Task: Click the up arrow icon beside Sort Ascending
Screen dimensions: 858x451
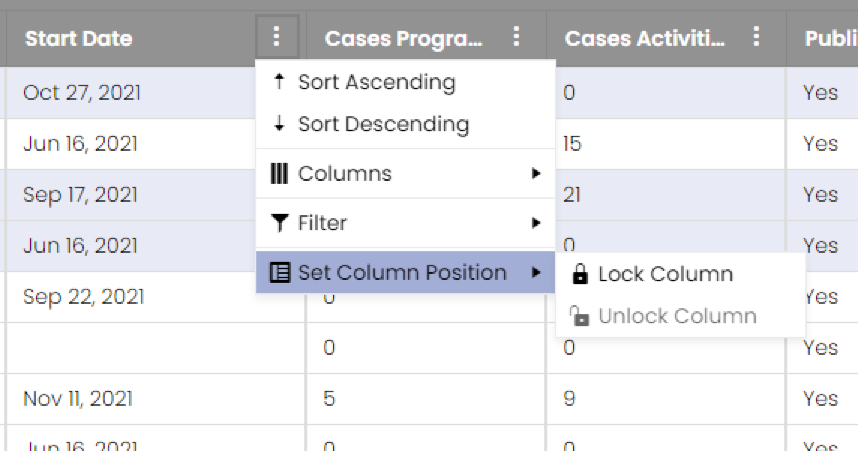Action: (279, 82)
